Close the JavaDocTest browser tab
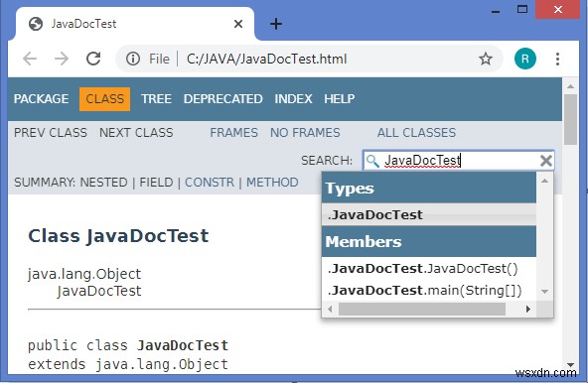 click(238, 24)
